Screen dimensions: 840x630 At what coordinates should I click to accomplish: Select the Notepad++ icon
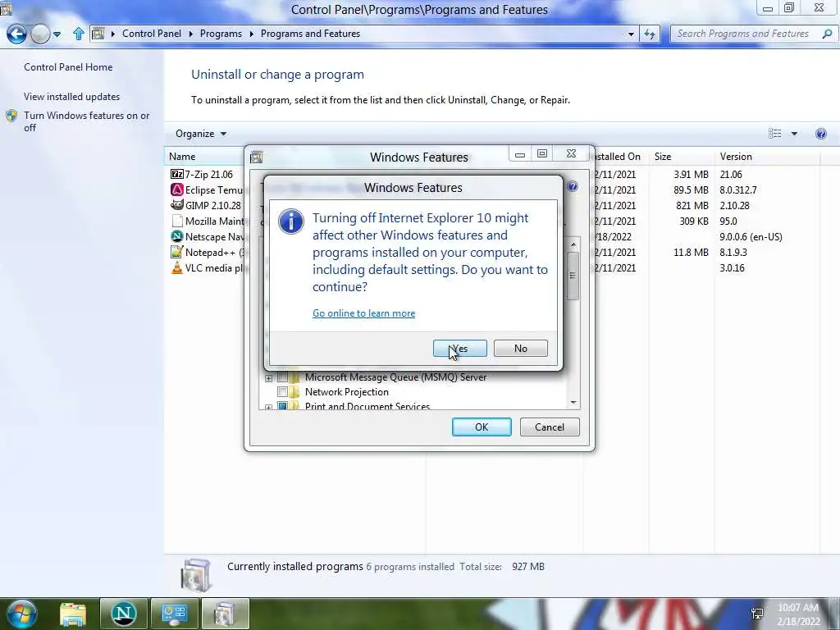pos(177,252)
